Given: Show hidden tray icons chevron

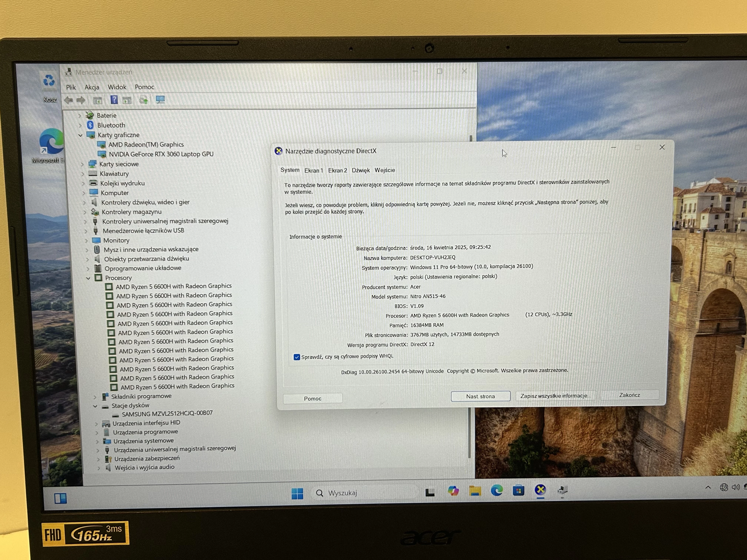Looking at the screenshot, I should coord(708,487).
